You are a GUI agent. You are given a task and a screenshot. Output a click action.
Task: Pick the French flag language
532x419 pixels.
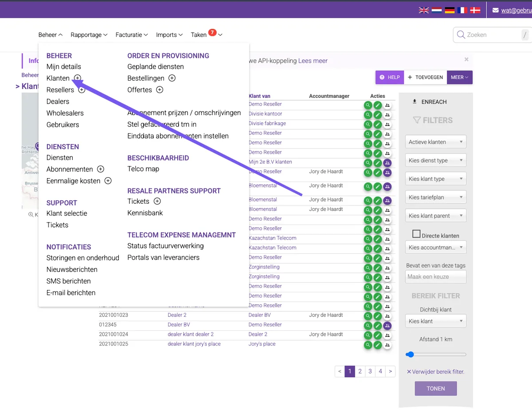[462, 10]
